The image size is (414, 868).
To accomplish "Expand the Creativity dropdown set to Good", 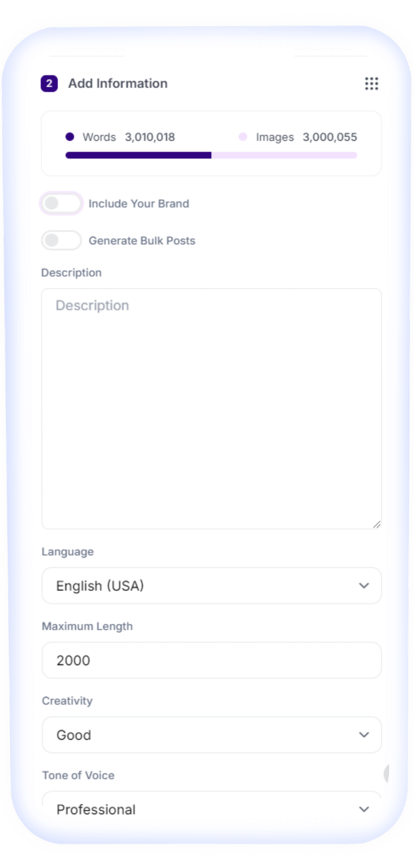I will point(212,735).
